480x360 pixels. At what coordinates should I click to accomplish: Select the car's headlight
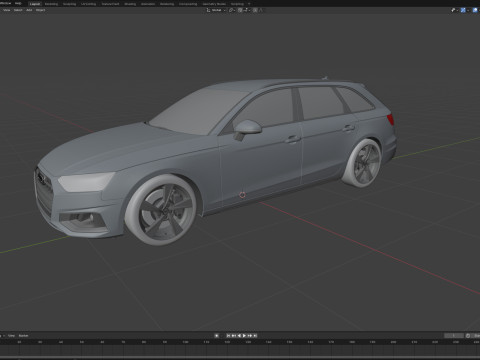pyautogui.click(x=87, y=181)
